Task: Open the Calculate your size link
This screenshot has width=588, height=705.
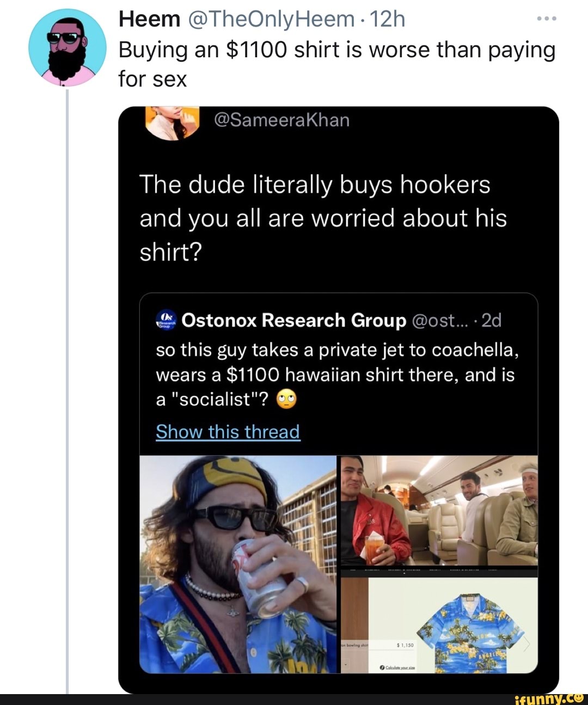Action: pyautogui.click(x=400, y=667)
